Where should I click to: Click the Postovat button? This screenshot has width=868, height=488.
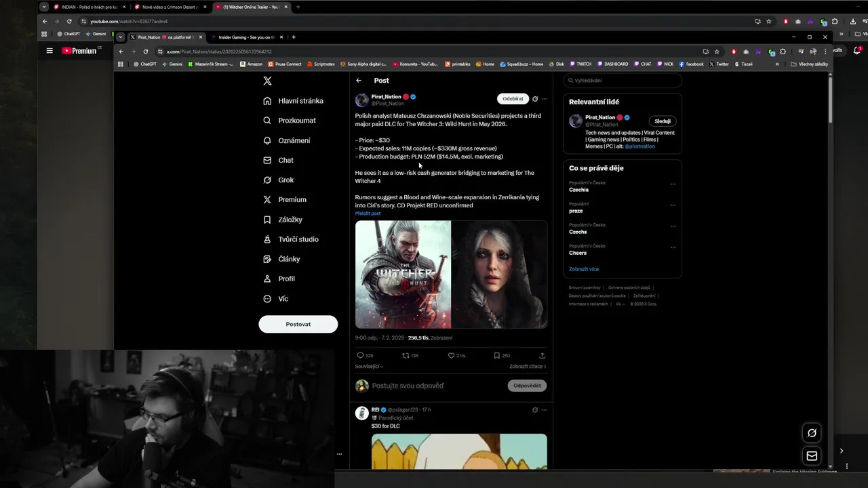click(x=298, y=324)
